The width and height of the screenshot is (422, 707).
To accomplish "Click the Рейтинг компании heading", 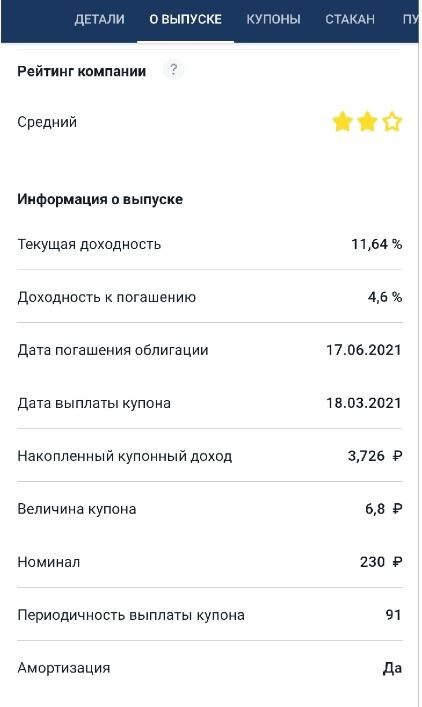I will (82, 71).
